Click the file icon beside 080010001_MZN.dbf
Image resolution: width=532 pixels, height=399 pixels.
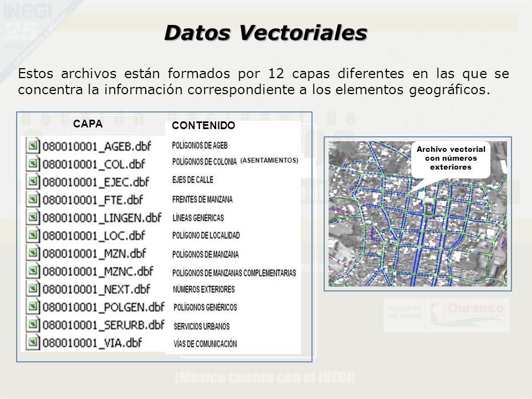click(33, 253)
